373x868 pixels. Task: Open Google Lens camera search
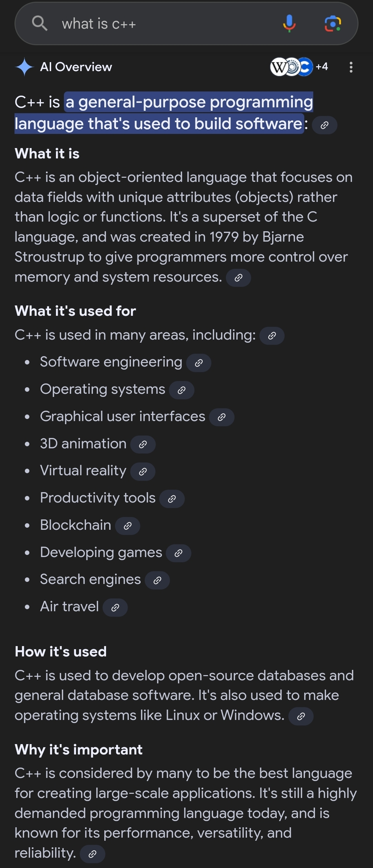[333, 24]
